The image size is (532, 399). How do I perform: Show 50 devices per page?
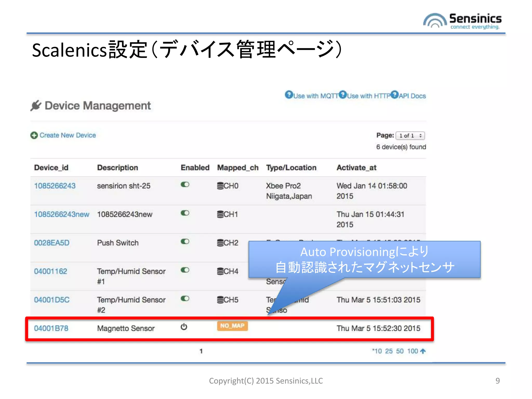[x=400, y=351]
